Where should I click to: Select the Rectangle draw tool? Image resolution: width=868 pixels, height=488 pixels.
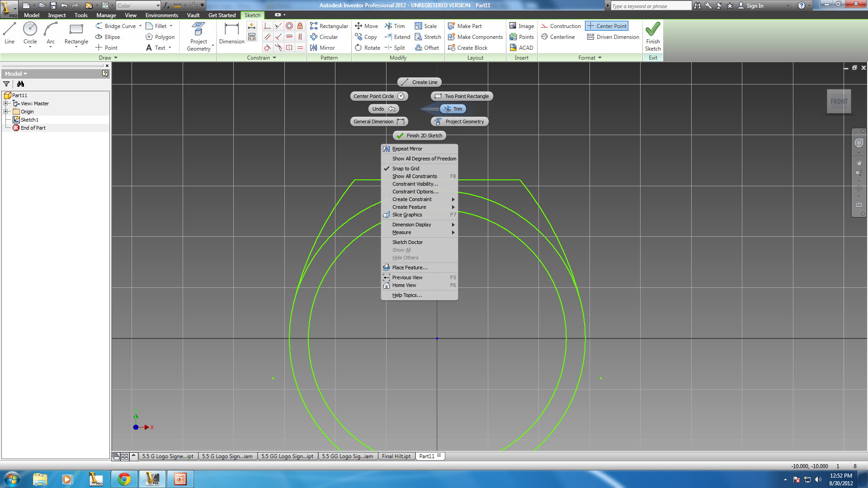click(x=76, y=33)
